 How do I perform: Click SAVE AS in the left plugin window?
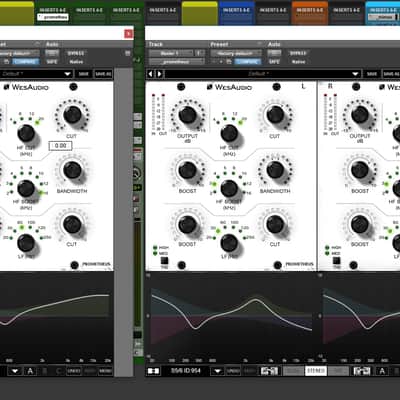click(103, 74)
